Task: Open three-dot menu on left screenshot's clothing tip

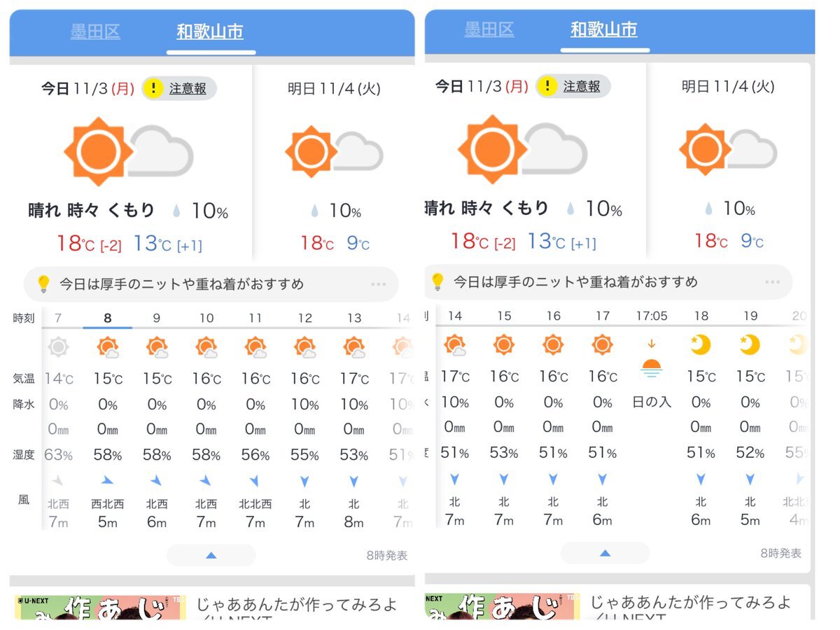Action: (378, 284)
